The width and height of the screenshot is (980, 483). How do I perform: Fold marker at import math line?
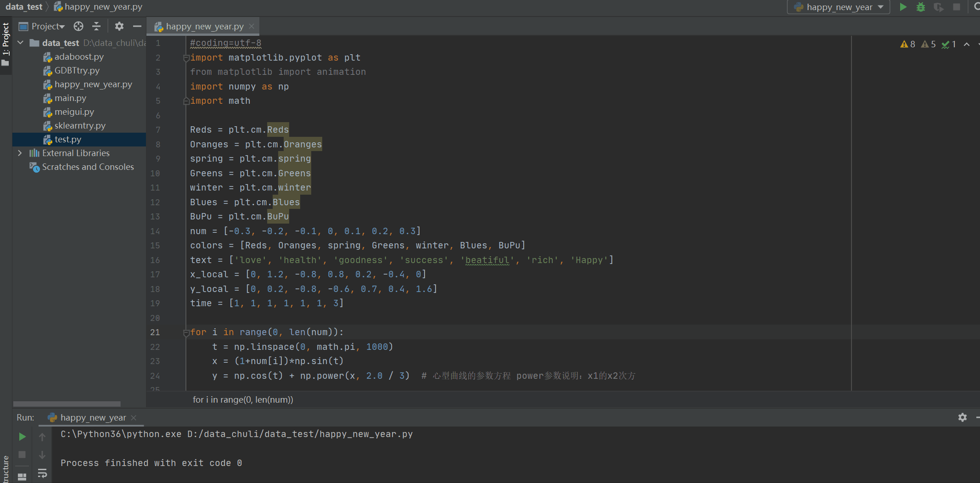[186, 101]
